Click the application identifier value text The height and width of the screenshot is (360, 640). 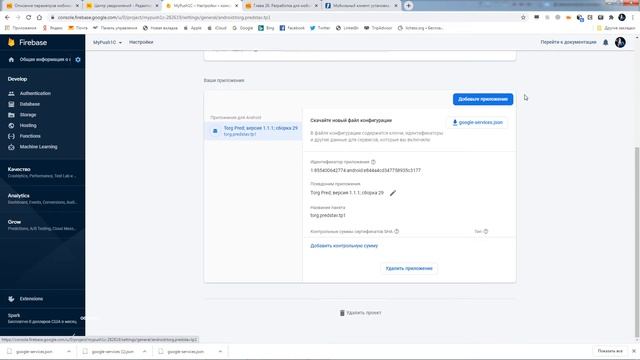365,170
